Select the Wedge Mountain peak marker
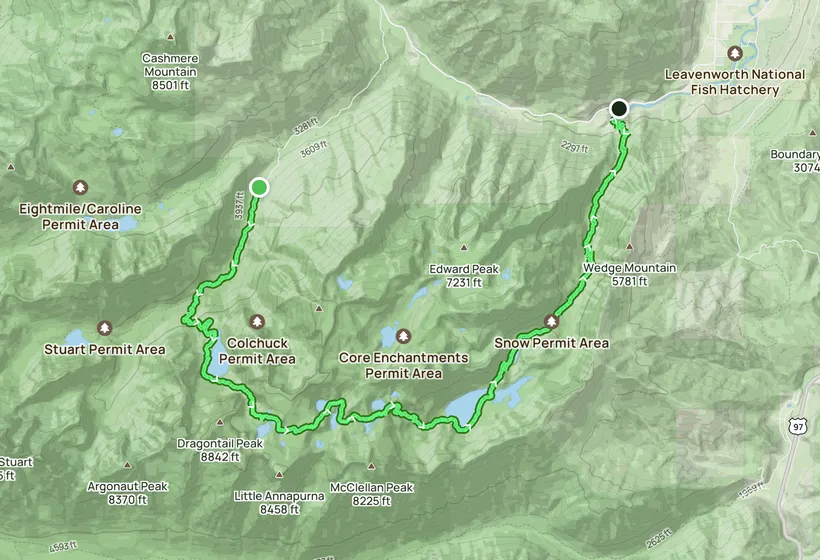This screenshot has width=820, height=560. pyautogui.click(x=630, y=246)
